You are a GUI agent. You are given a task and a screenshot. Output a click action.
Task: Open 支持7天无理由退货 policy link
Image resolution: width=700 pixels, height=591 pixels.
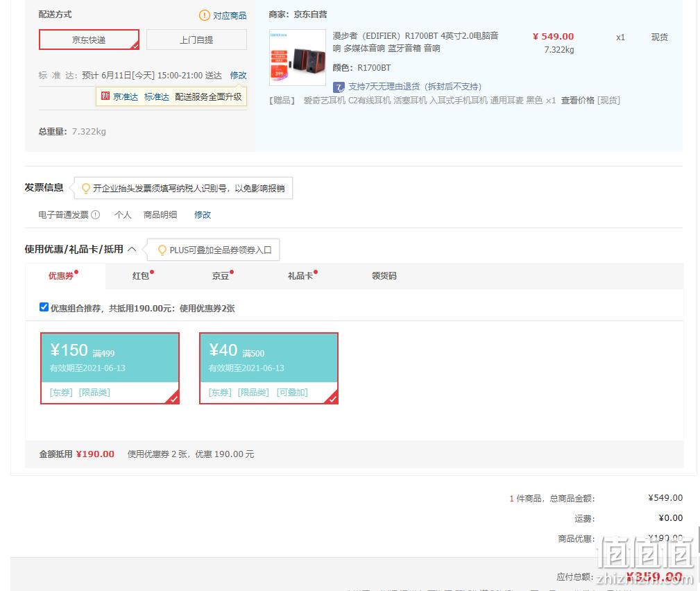pos(415,87)
